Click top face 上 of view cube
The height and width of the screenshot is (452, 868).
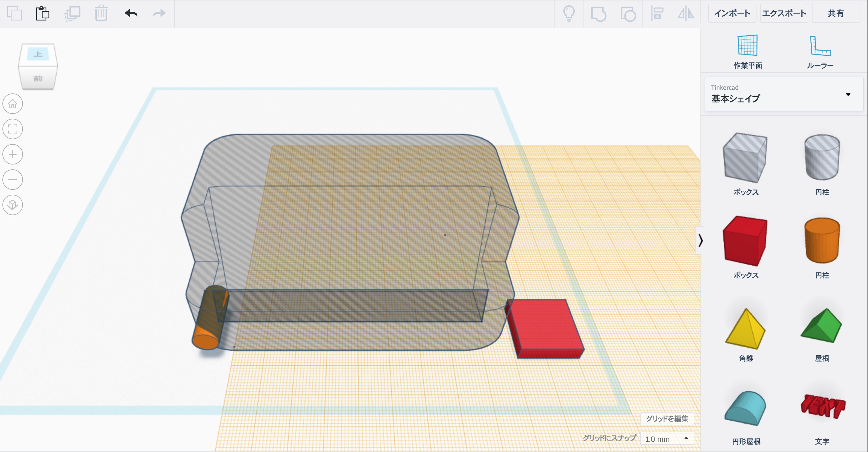point(38,54)
